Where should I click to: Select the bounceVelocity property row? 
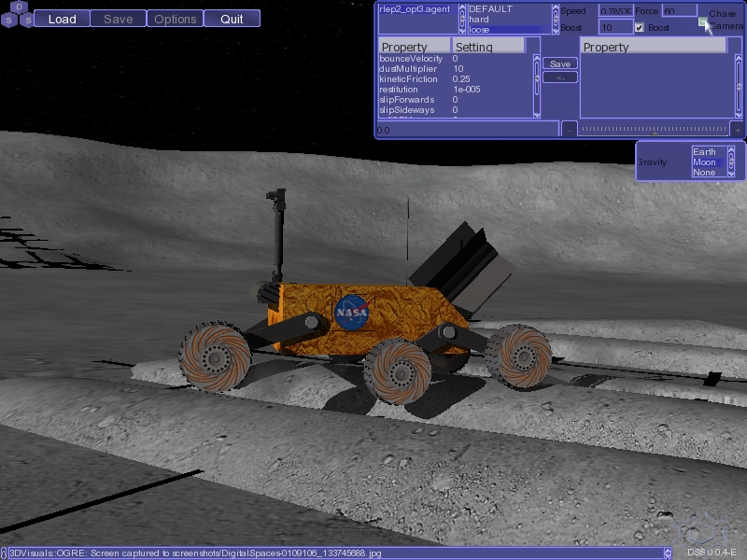456,59
